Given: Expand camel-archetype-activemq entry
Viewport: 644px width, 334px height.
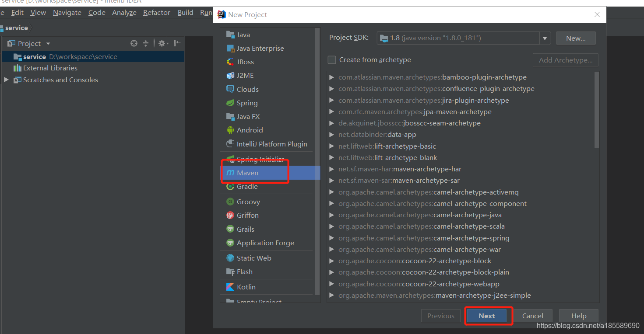Looking at the screenshot, I should (332, 192).
